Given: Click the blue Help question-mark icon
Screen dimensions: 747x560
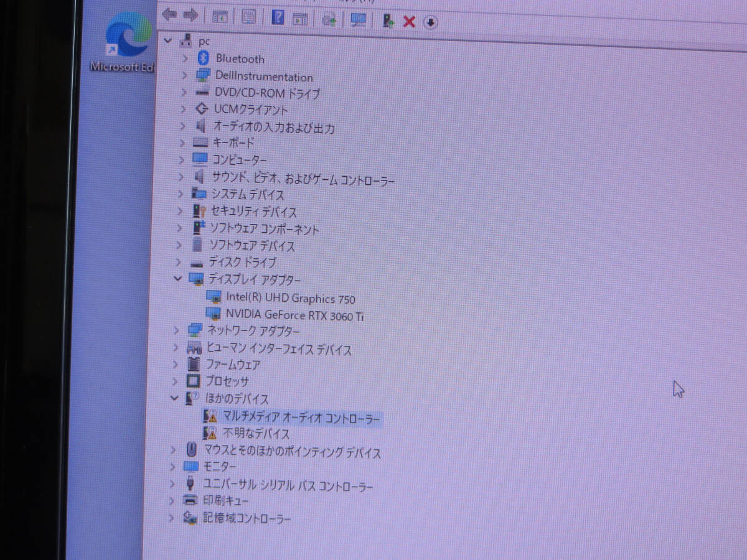Looking at the screenshot, I should 278,17.
